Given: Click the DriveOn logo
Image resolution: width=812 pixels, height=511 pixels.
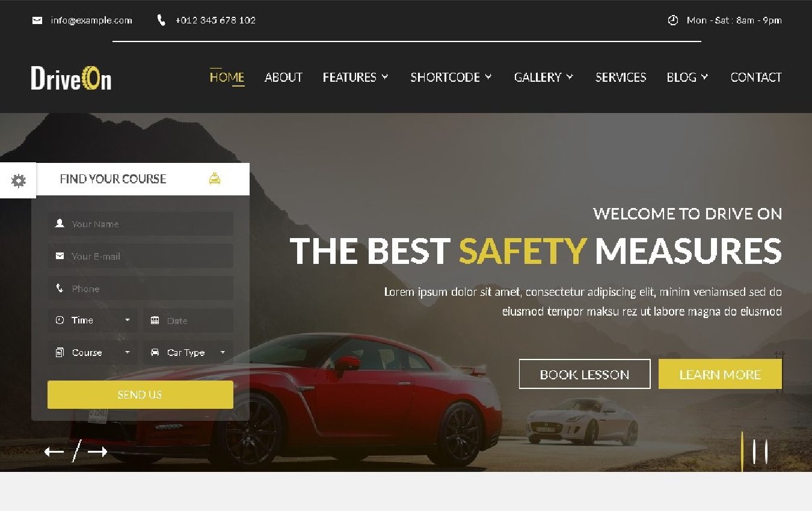Looking at the screenshot, I should [x=71, y=78].
